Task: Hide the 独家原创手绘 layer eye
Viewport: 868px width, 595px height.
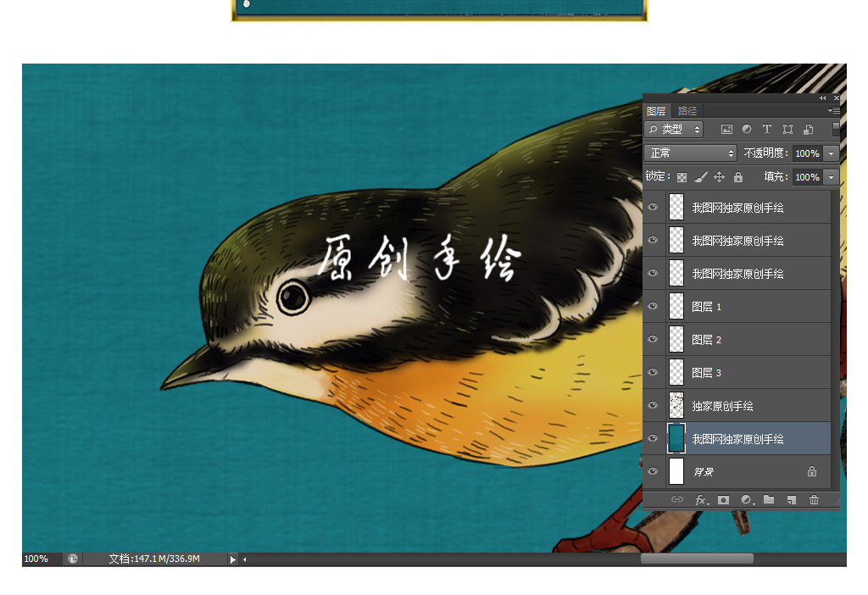Action: (x=653, y=406)
